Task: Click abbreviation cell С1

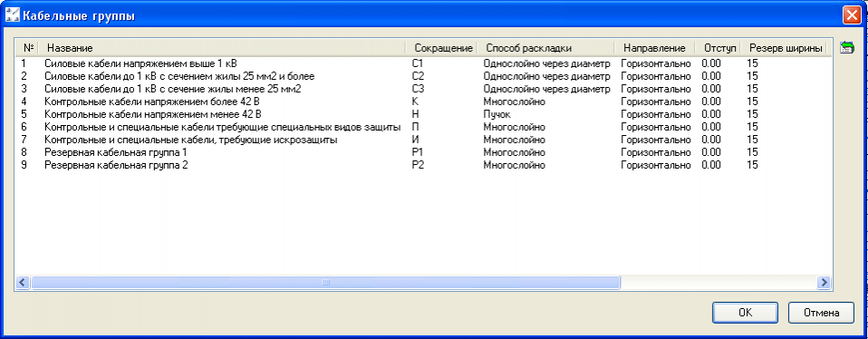Action: pyautogui.click(x=418, y=63)
